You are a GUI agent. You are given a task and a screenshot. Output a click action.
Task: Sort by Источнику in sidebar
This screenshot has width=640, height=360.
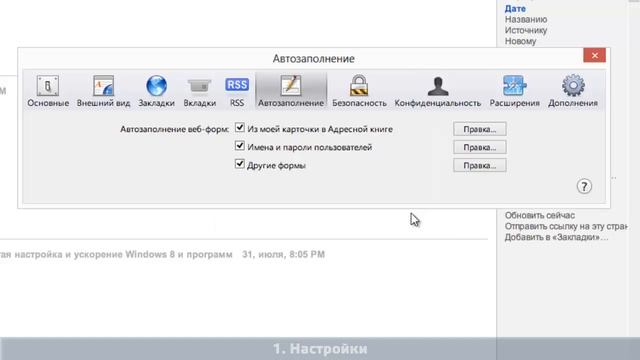tap(526, 30)
